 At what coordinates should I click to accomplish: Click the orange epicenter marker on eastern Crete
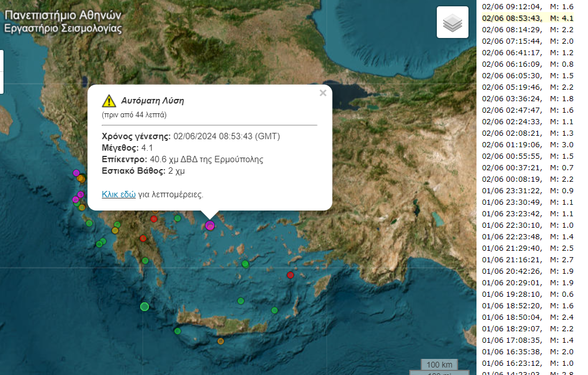(x=220, y=341)
